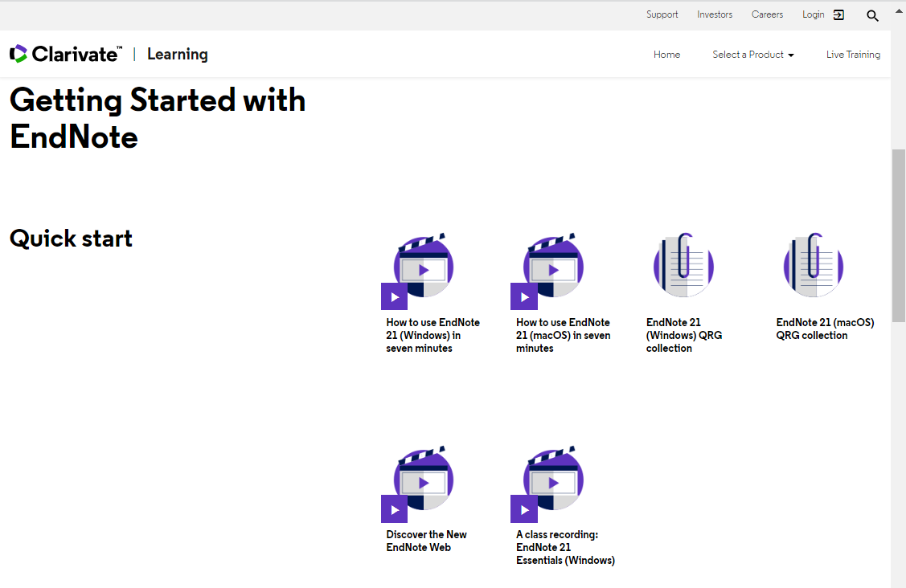Click the Login arrow icon
This screenshot has height=588, width=906.
pyautogui.click(x=838, y=14)
